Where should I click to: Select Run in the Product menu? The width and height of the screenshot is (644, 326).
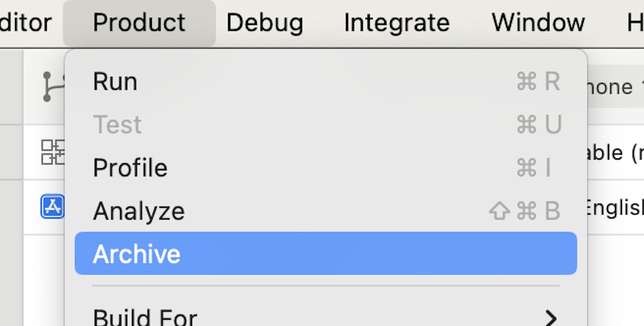pyautogui.click(x=115, y=82)
